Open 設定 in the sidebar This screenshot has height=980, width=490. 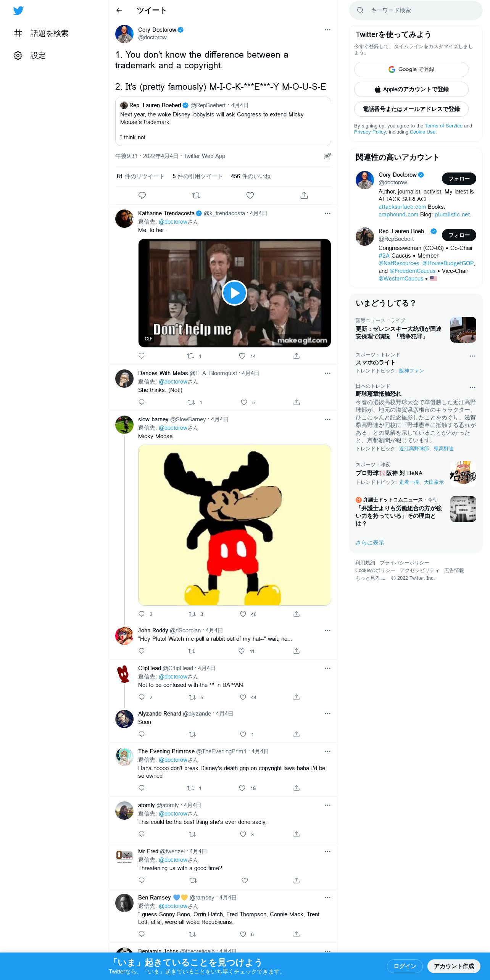coord(30,56)
